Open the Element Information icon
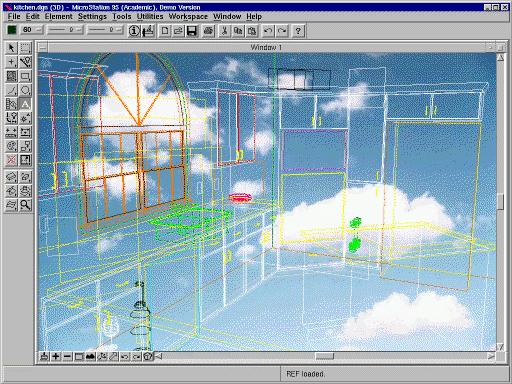512x384 pixels. point(134,31)
